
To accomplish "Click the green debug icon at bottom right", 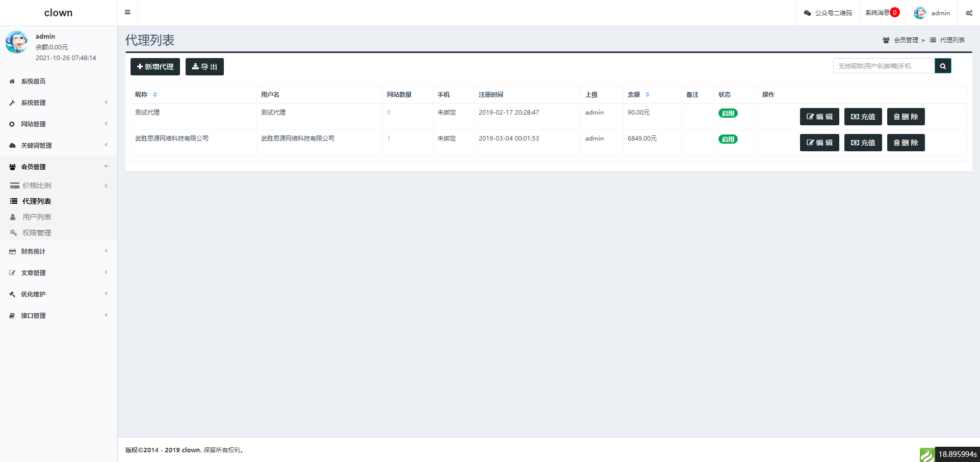I will pos(927,454).
